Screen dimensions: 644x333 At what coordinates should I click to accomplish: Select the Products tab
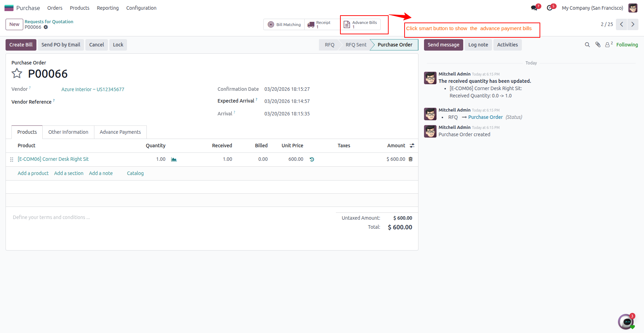tap(27, 132)
